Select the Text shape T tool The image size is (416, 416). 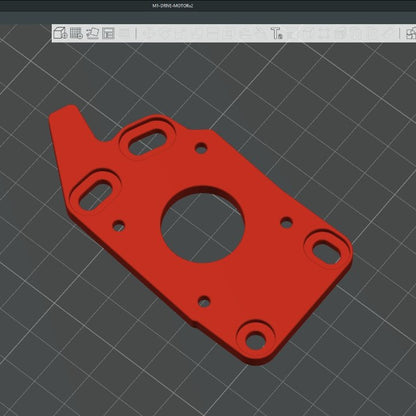point(276,33)
